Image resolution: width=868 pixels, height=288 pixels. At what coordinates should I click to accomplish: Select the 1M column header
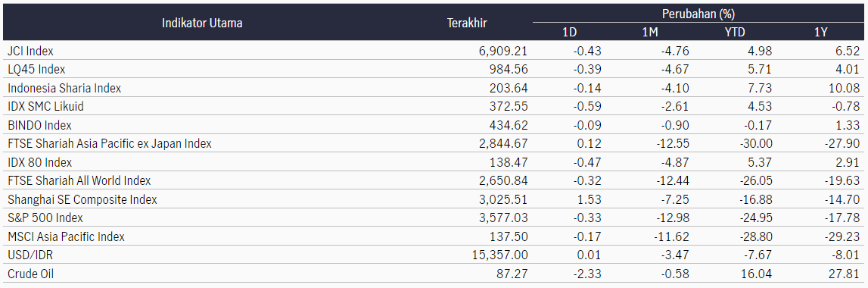[650, 33]
